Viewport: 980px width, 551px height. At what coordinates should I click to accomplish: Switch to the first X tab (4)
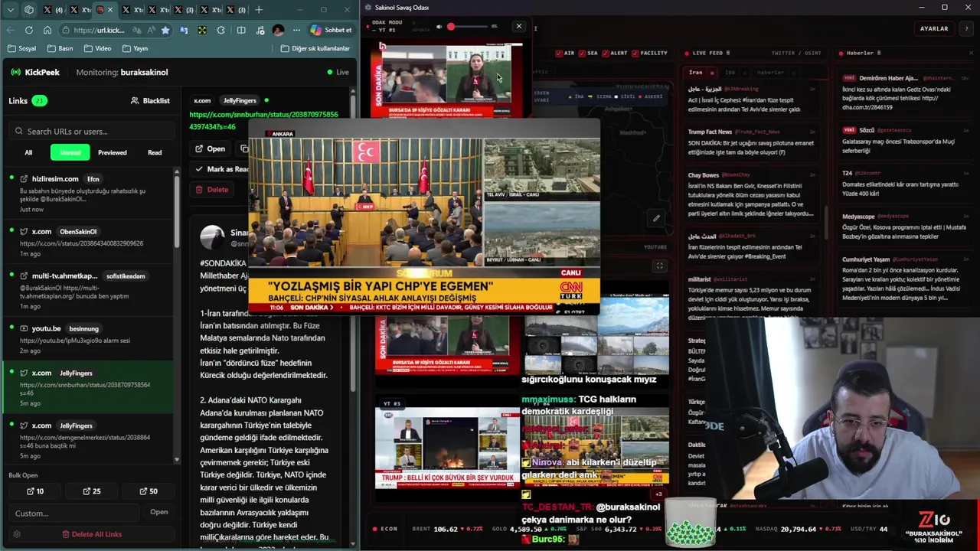53,10
